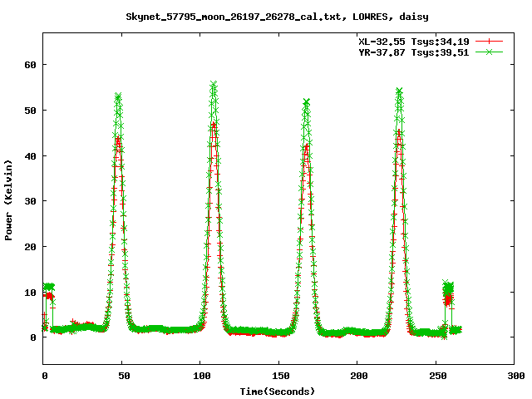Select the XL-32.55 Tsys:34.19 legend label
532x399 pixels.
pos(406,40)
